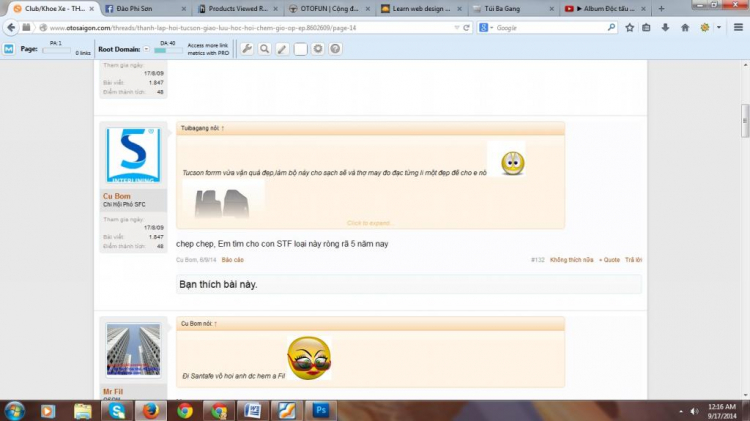This screenshot has width=750, height=421.
Task: Click Mr Fil's skyscraper avatar
Action: point(133,350)
